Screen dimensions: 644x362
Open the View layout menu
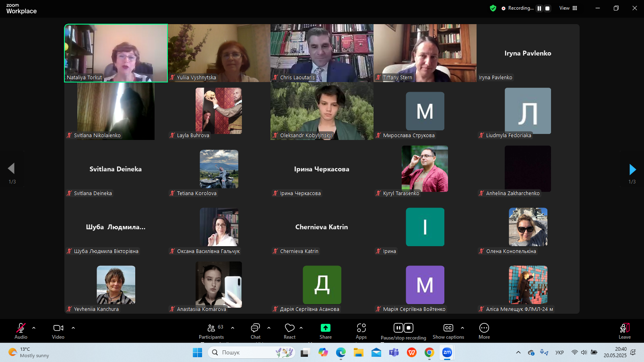pyautogui.click(x=568, y=8)
